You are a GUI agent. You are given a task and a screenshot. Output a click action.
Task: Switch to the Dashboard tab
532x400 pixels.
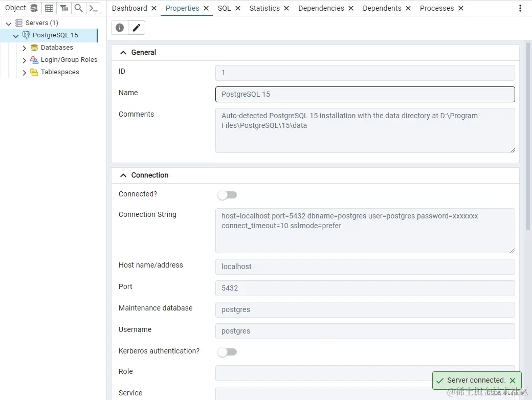129,8
